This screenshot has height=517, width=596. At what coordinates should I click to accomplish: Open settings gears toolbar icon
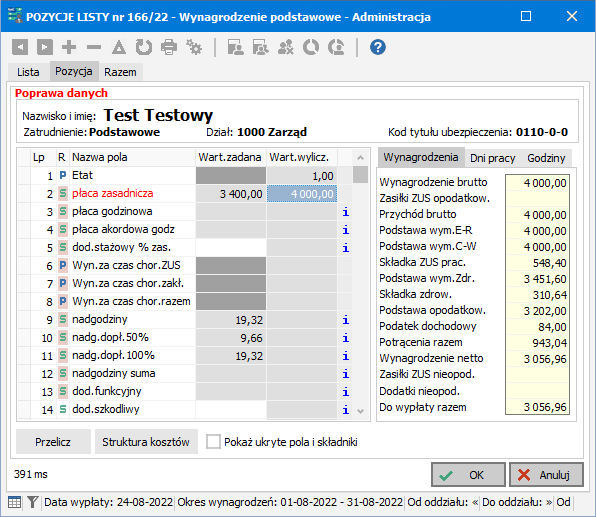click(x=194, y=48)
